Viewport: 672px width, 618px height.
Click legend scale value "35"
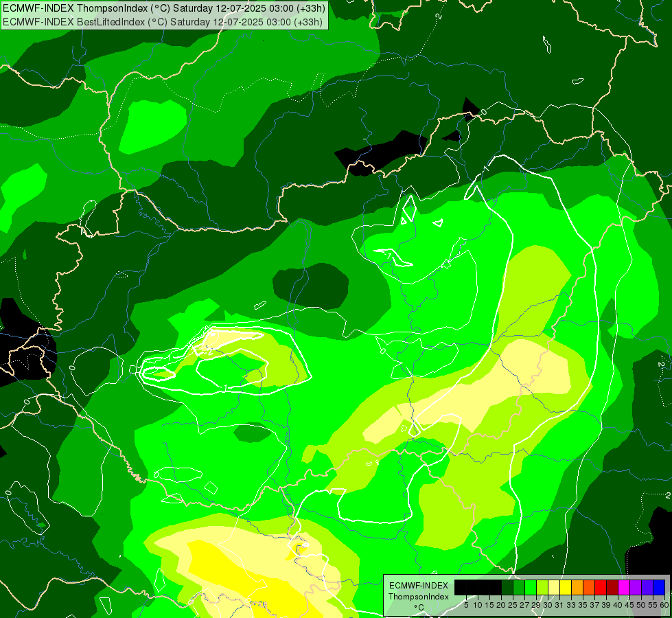pos(583,606)
